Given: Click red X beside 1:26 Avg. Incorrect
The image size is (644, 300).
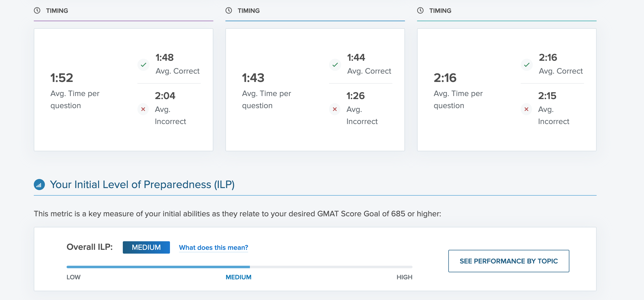Looking at the screenshot, I should click(x=335, y=109).
